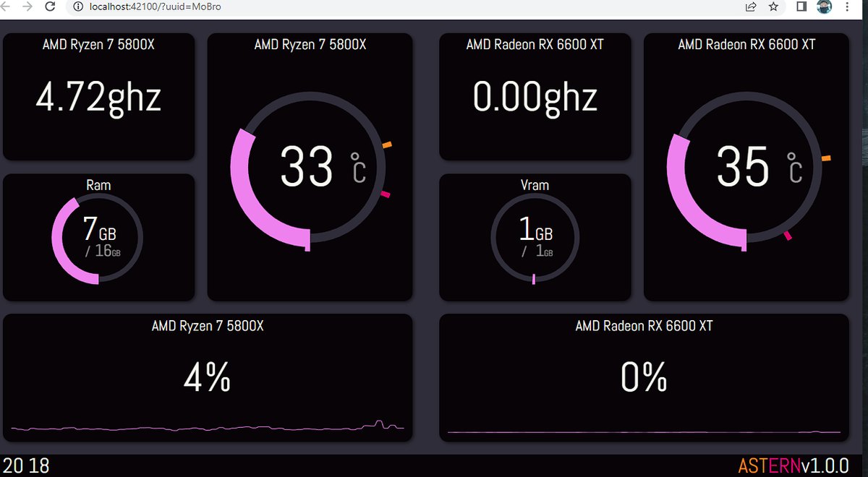Share this page using the share icon
Screen dimensions: 868x477
[x=751, y=7]
